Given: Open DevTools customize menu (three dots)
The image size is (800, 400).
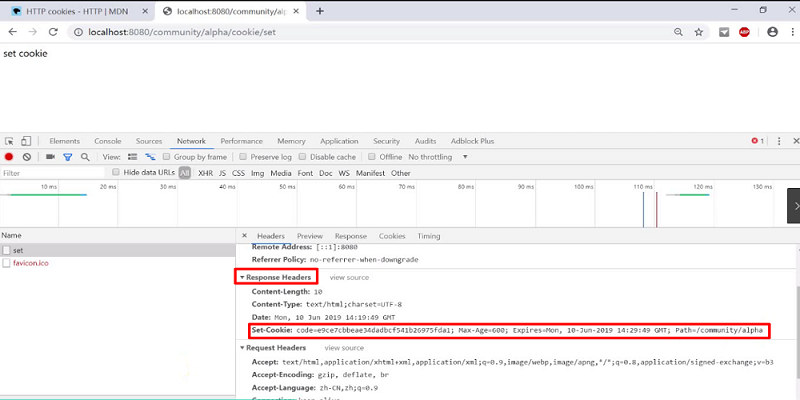Looking at the screenshot, I should pos(779,141).
